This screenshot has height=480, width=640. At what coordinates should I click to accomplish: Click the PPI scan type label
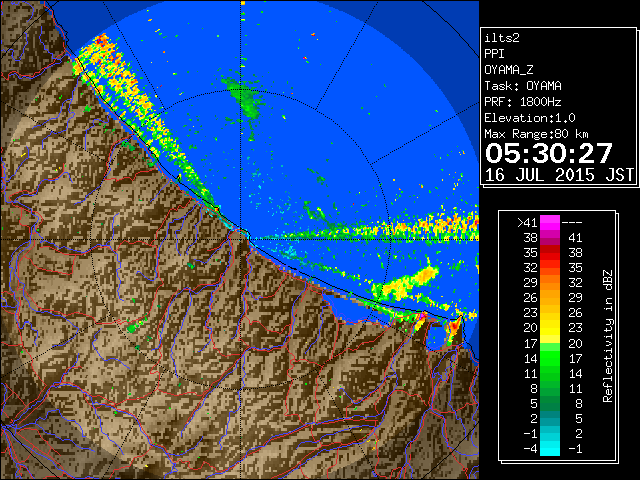coord(494,54)
